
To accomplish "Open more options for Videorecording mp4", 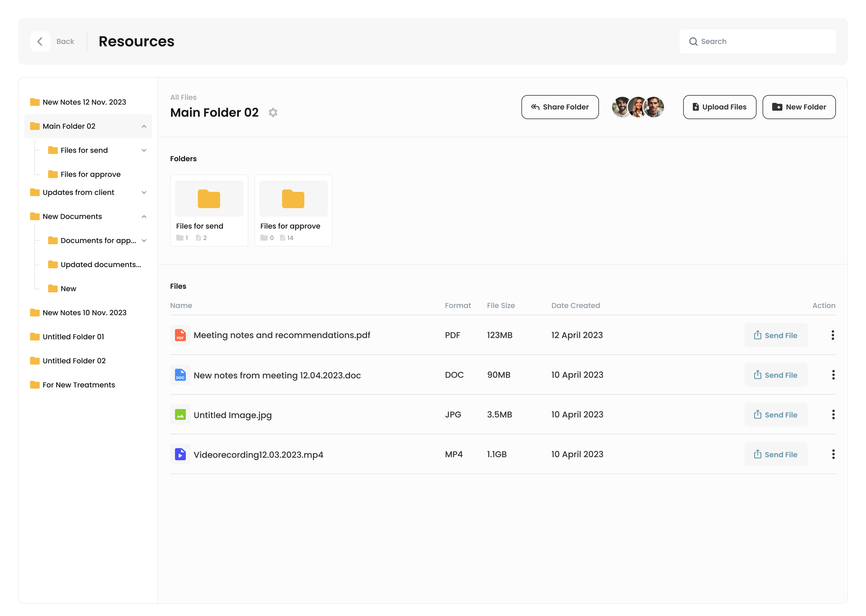I will [x=833, y=454].
